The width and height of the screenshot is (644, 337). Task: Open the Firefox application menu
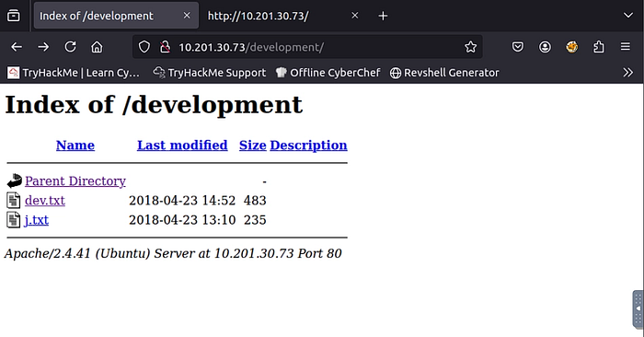click(x=625, y=47)
